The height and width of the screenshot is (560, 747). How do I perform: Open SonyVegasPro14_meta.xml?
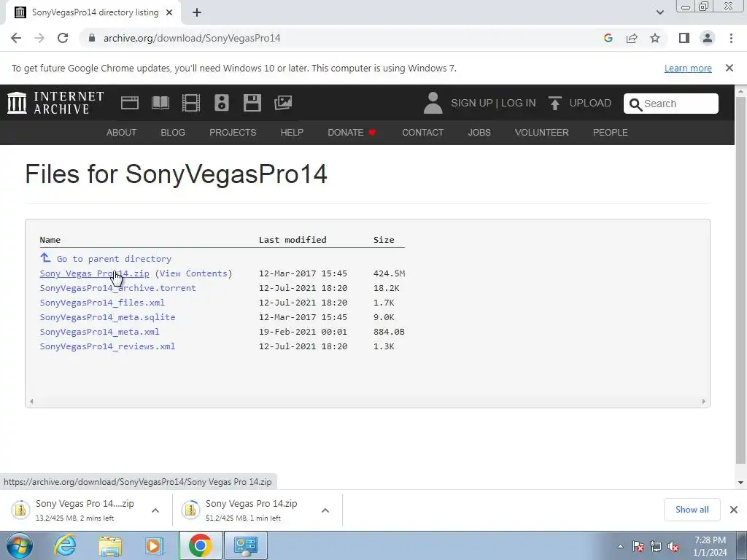pyautogui.click(x=99, y=332)
